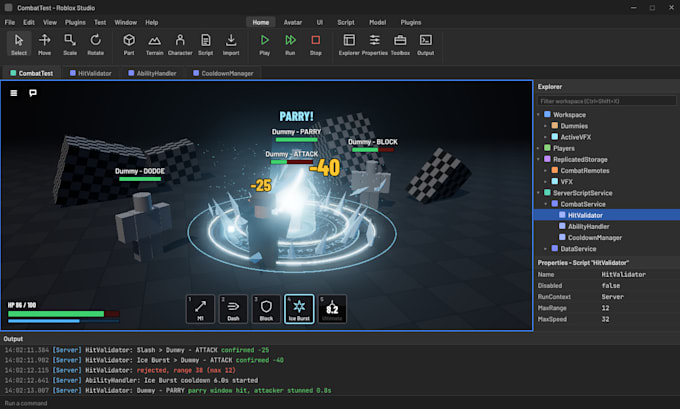The height and width of the screenshot is (409, 680).
Task: Switch to the Avatar ribbon tab
Action: click(293, 22)
